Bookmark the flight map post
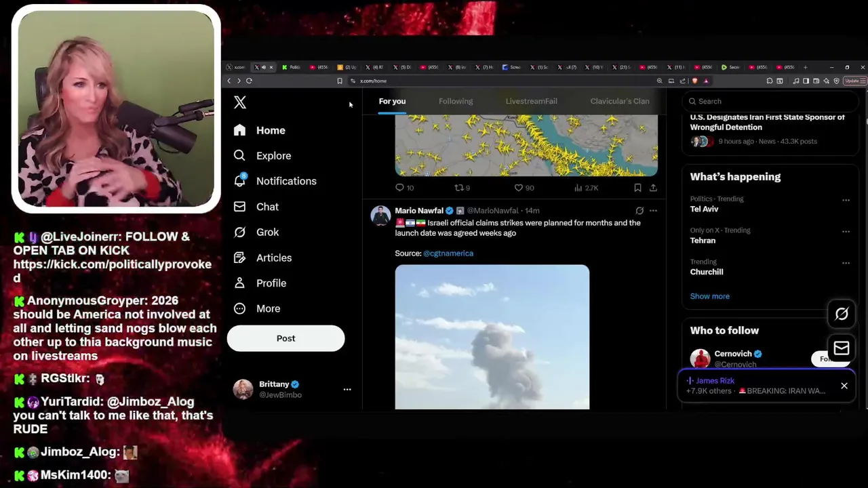This screenshot has width=868, height=488. coord(637,188)
